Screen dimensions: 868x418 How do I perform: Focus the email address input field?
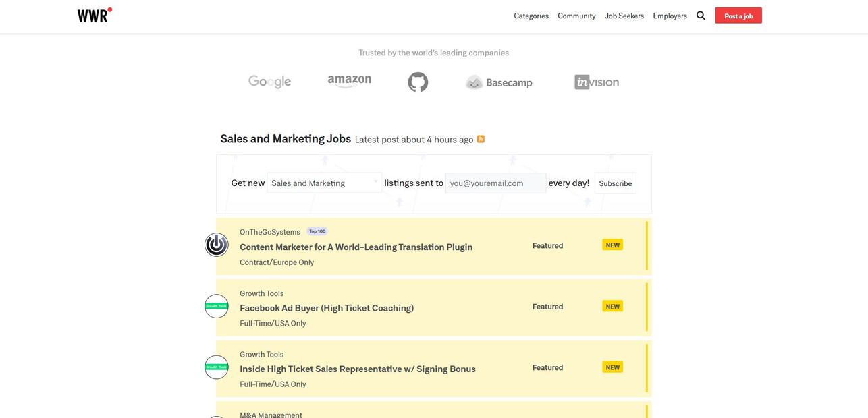pos(495,183)
